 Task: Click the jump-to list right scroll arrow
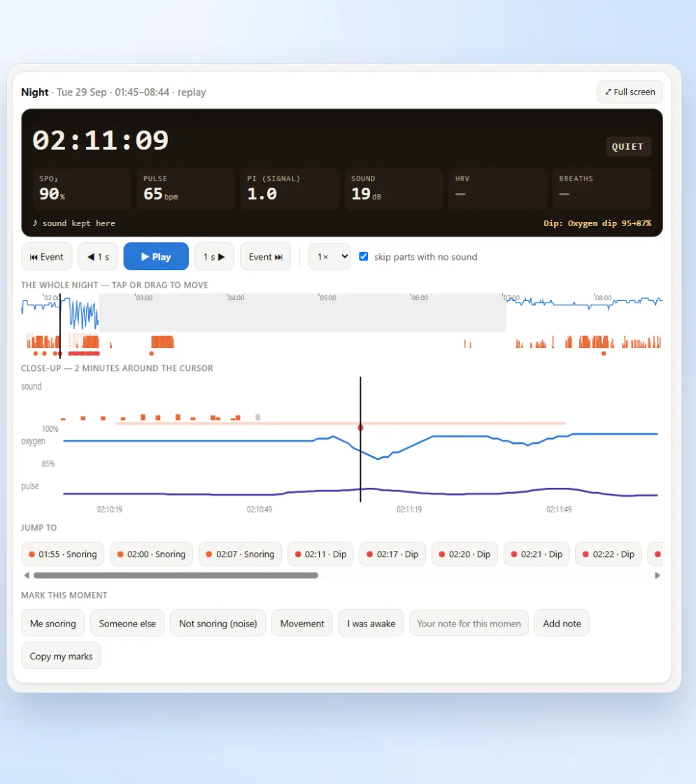[658, 575]
